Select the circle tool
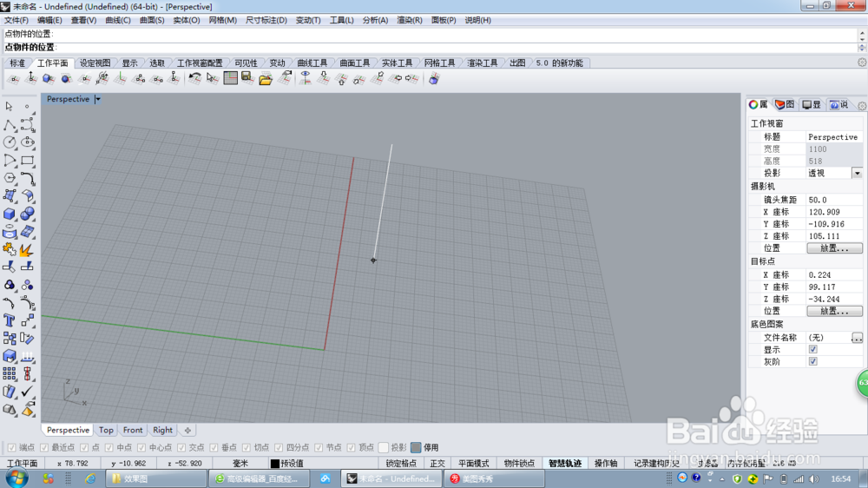 pyautogui.click(x=10, y=142)
